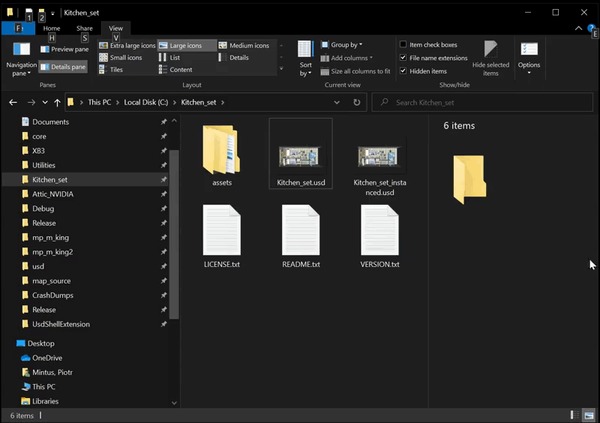Expand the address bar history dropdown
The height and width of the screenshot is (423, 600).
[x=337, y=103]
